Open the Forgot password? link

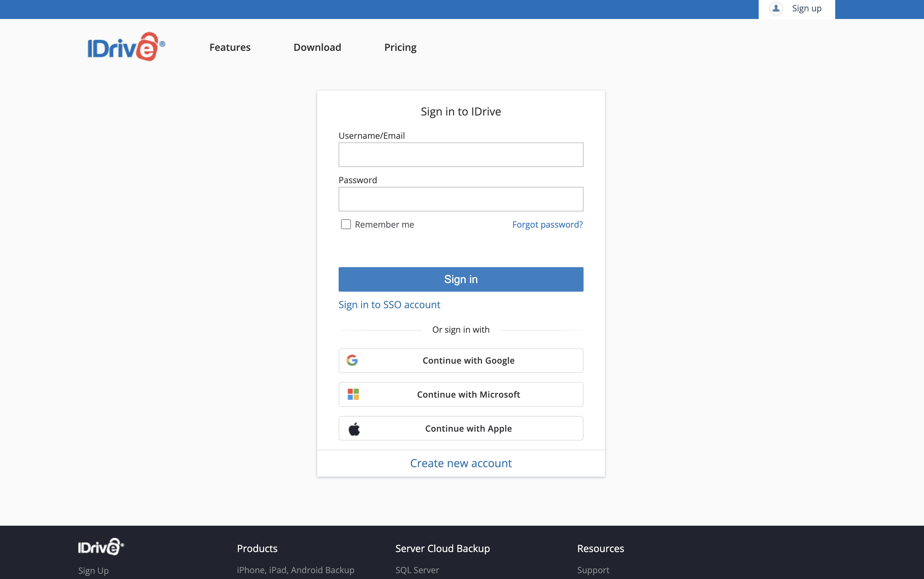[x=547, y=224]
